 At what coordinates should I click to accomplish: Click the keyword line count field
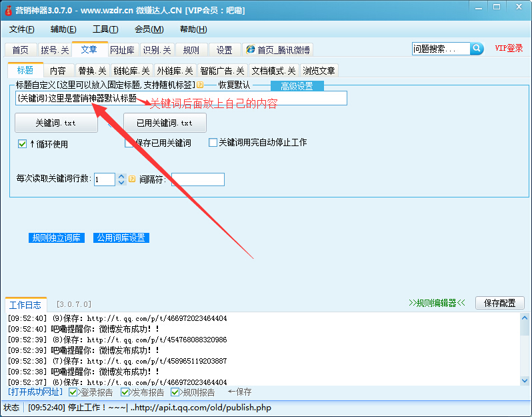[105, 179]
